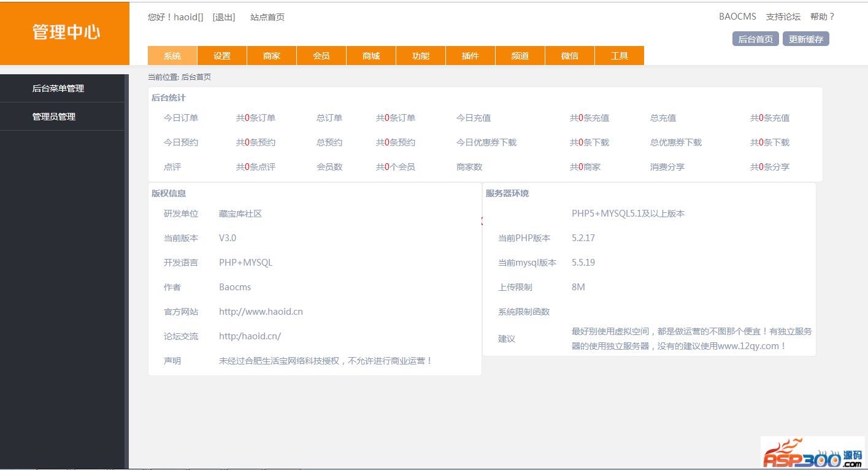This screenshot has width=868, height=470.
Task: Click the 管理中心 logo
Action: point(66,33)
